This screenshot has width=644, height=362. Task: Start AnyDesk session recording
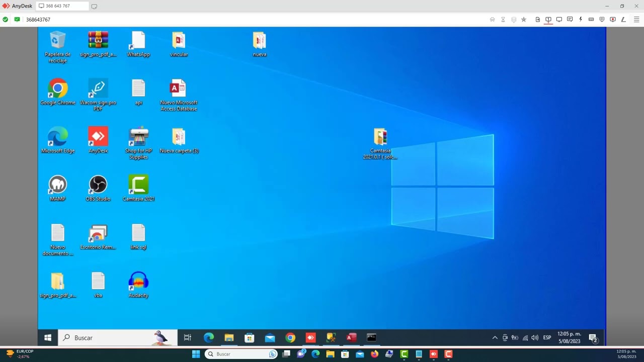(612, 20)
